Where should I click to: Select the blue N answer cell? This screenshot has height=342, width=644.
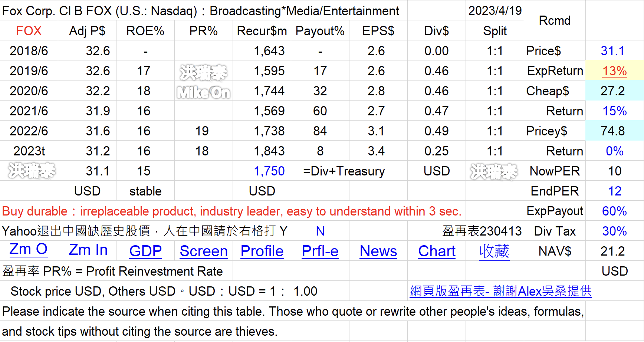click(x=320, y=231)
